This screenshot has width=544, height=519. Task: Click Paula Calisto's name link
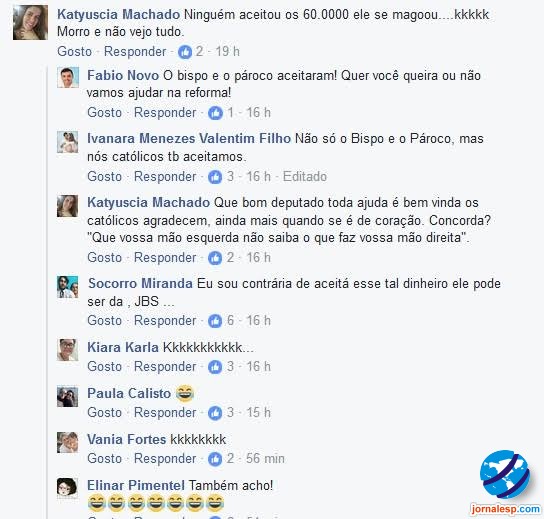pyautogui.click(x=129, y=393)
